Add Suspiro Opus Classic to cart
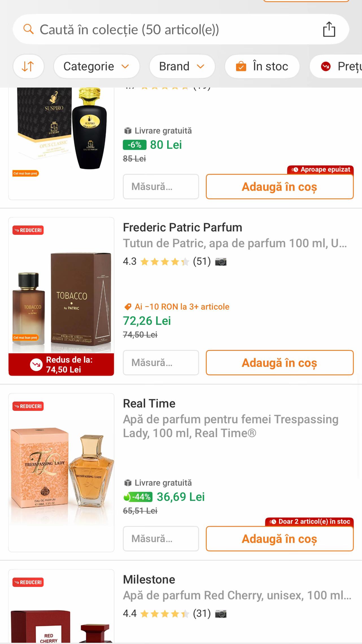The width and height of the screenshot is (362, 644). point(280,187)
